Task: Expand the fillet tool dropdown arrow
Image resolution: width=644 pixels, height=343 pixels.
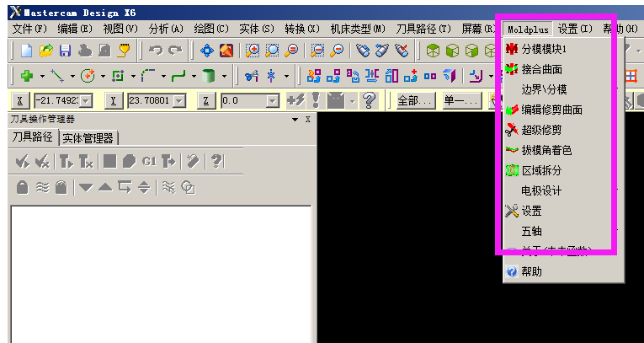Action: 164,76
